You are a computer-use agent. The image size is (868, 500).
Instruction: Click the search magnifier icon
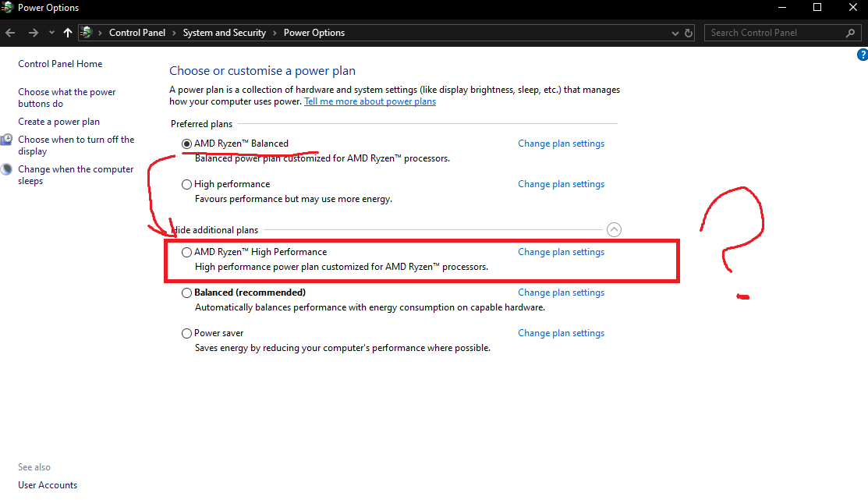coord(850,34)
